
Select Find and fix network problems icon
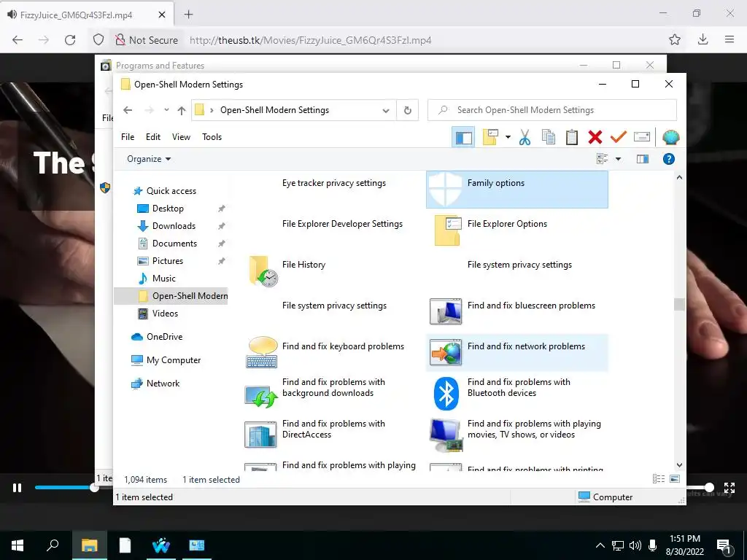pyautogui.click(x=446, y=352)
